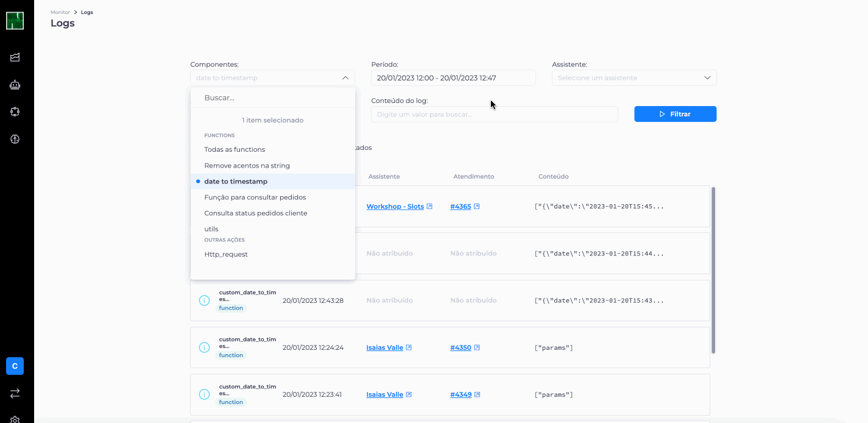
Task: Click the puzzle-piece integrations sidebar icon
Action: (15, 112)
